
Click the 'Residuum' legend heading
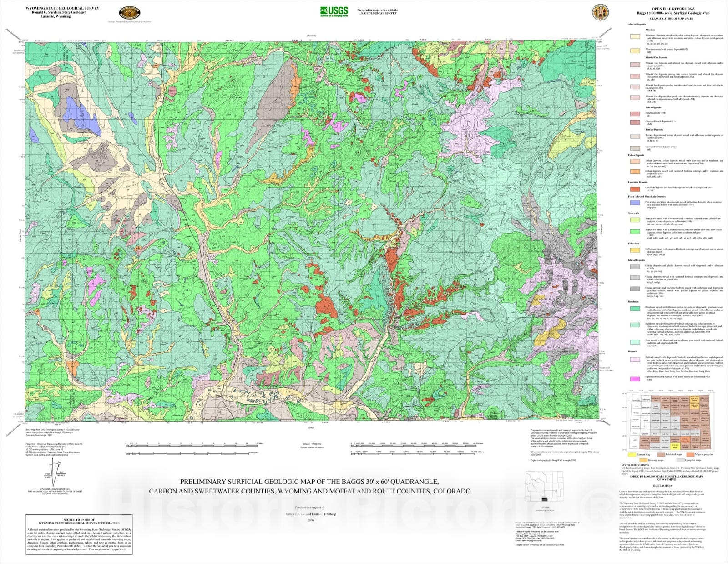tap(633, 301)
